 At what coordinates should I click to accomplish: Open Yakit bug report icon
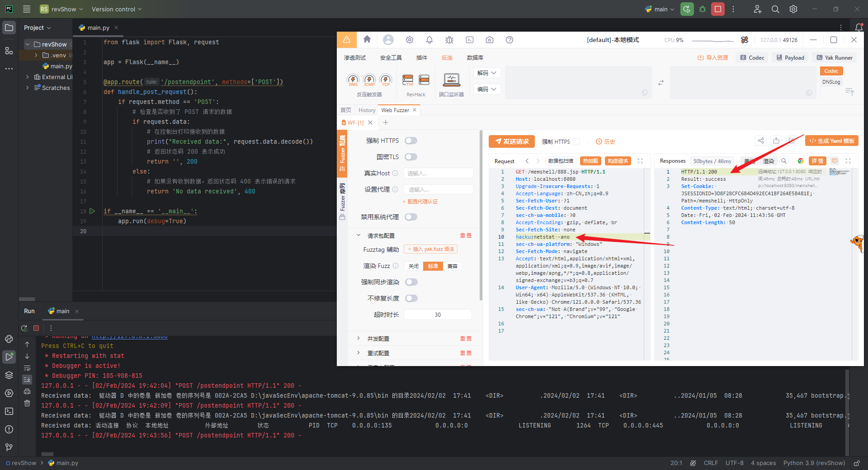[449, 40]
